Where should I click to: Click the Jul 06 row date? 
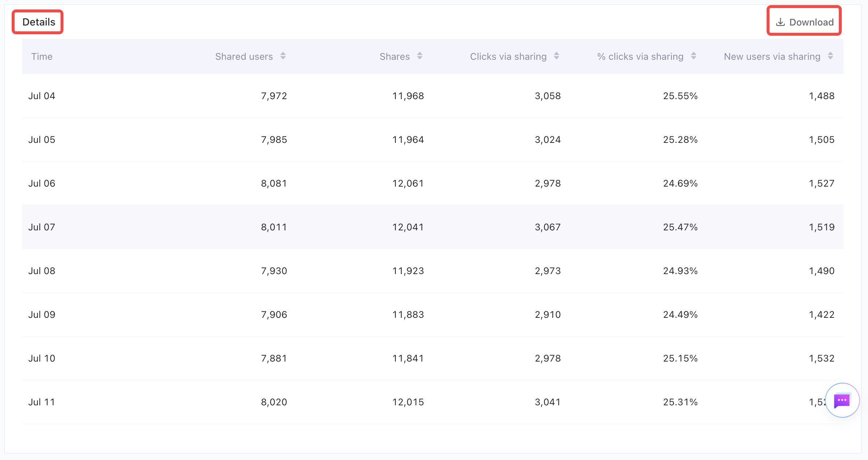pyautogui.click(x=42, y=183)
